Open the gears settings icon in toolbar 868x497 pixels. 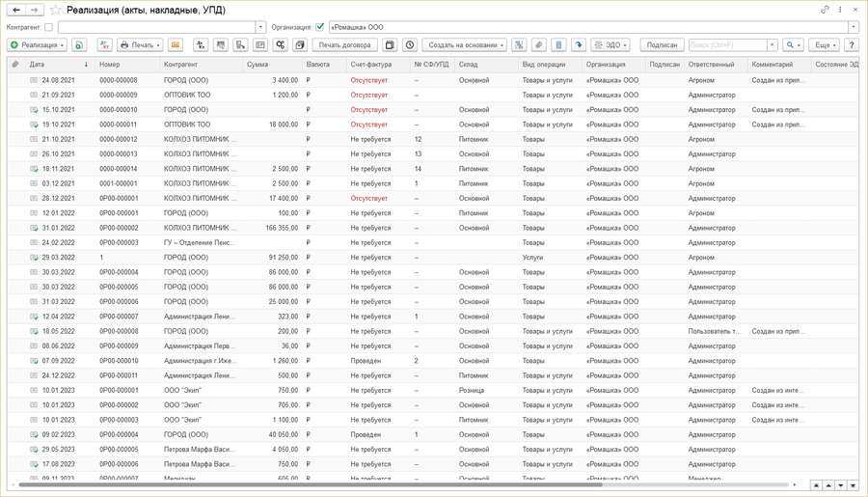point(280,45)
